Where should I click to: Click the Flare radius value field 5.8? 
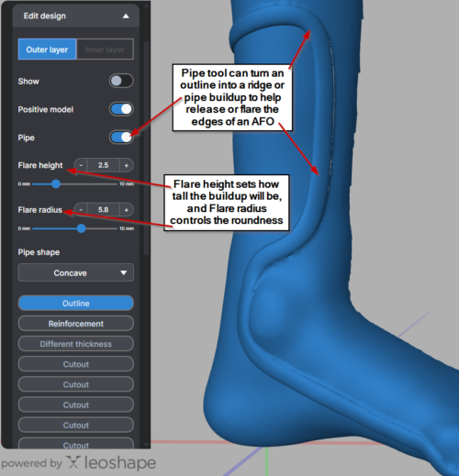104,210
